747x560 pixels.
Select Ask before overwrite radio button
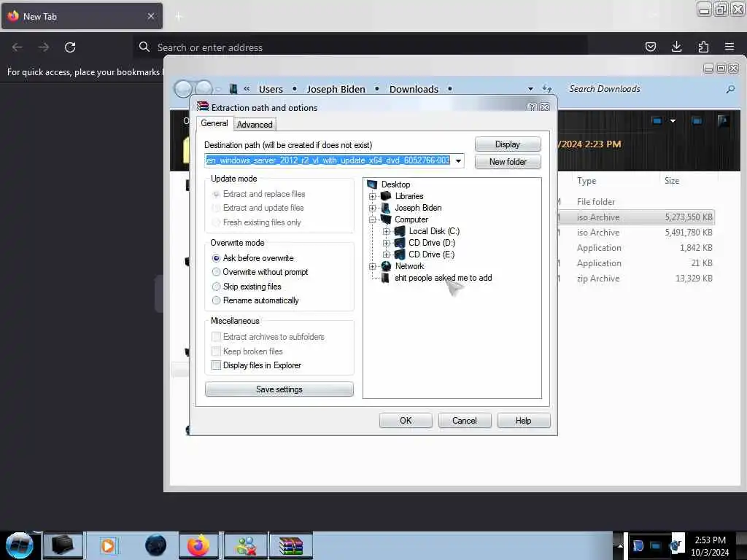[x=216, y=258]
